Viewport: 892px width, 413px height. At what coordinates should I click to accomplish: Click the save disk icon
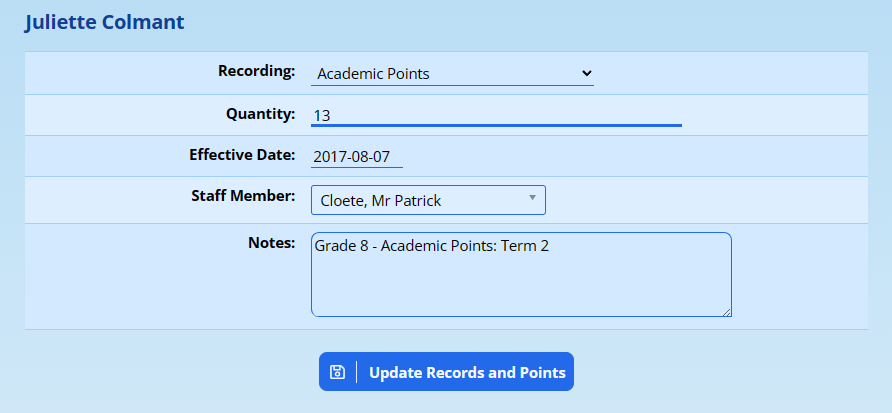pos(337,372)
